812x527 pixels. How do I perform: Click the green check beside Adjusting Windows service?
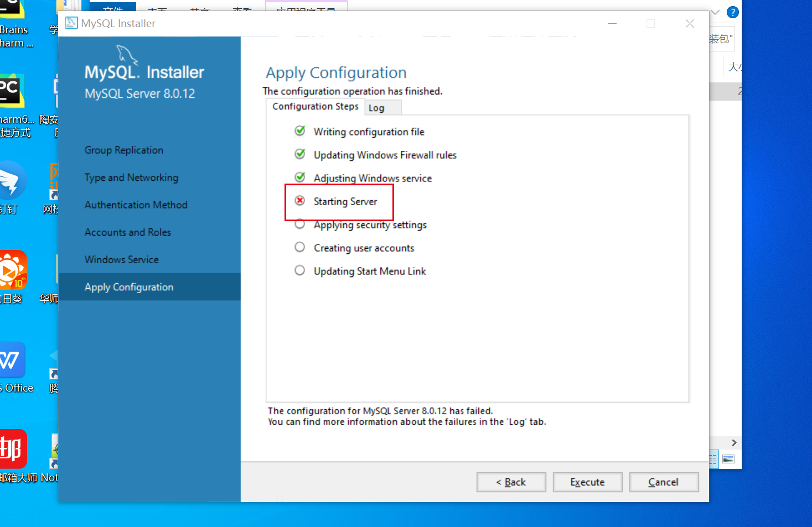click(x=300, y=178)
